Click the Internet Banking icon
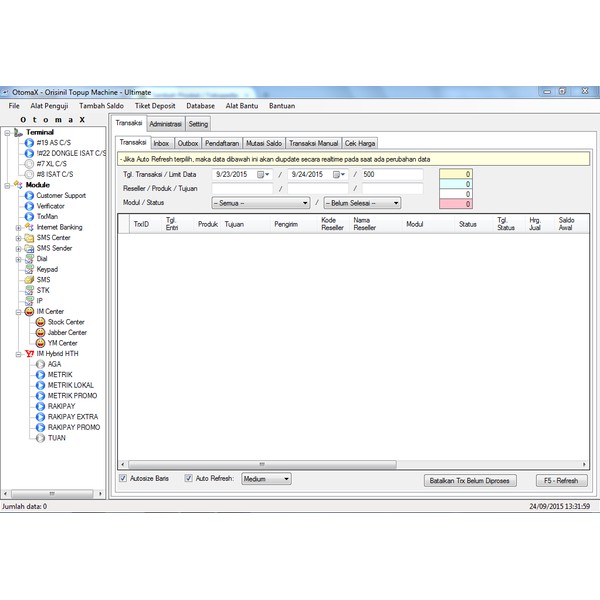Screen dimensions: 600x600 (x=29, y=227)
